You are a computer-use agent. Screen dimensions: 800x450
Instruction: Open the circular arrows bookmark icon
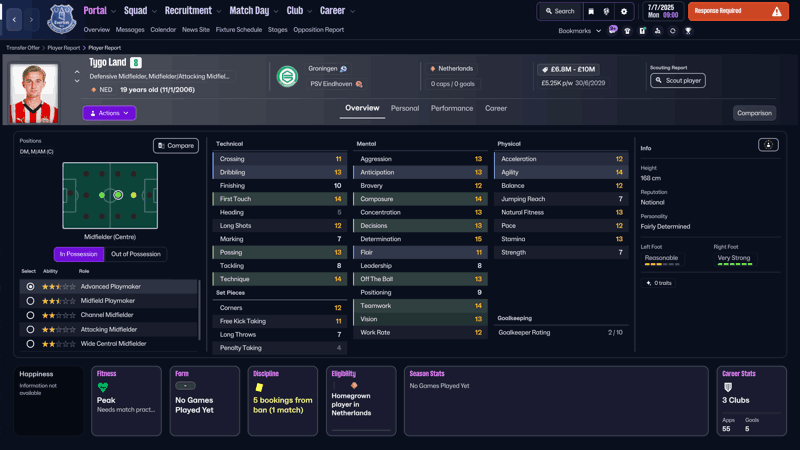tap(672, 31)
